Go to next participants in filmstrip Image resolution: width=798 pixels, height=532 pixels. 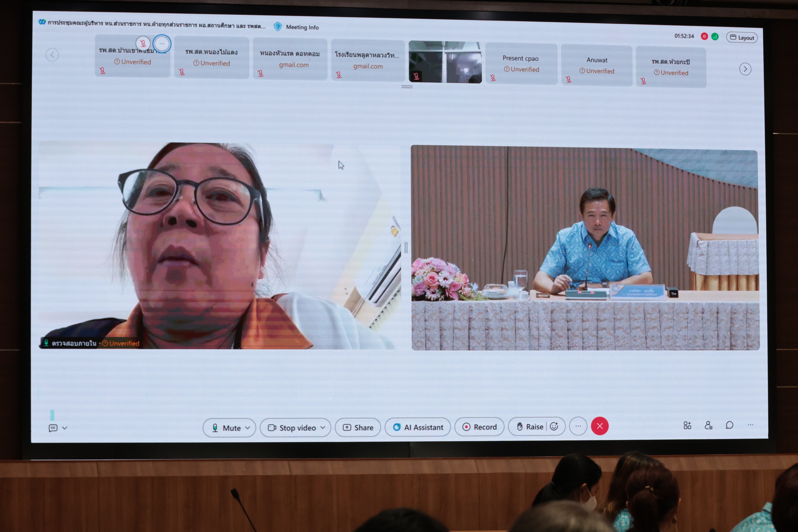coord(745,69)
